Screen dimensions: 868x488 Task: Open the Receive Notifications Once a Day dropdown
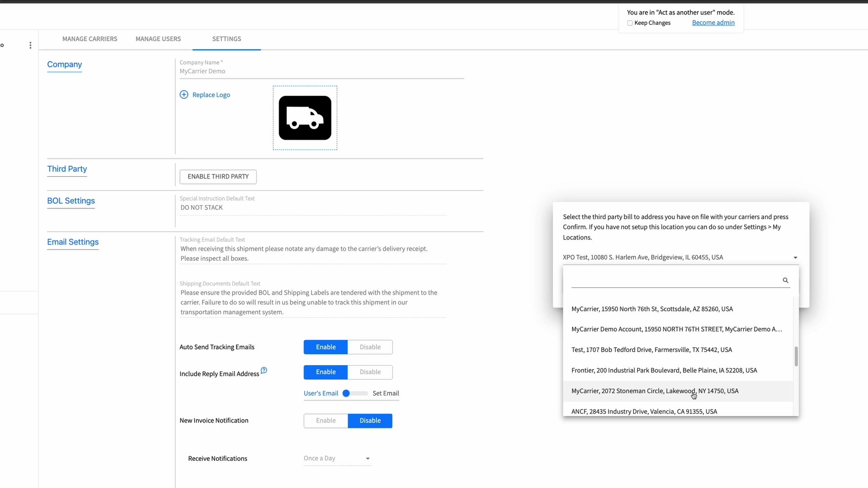[337, 458]
